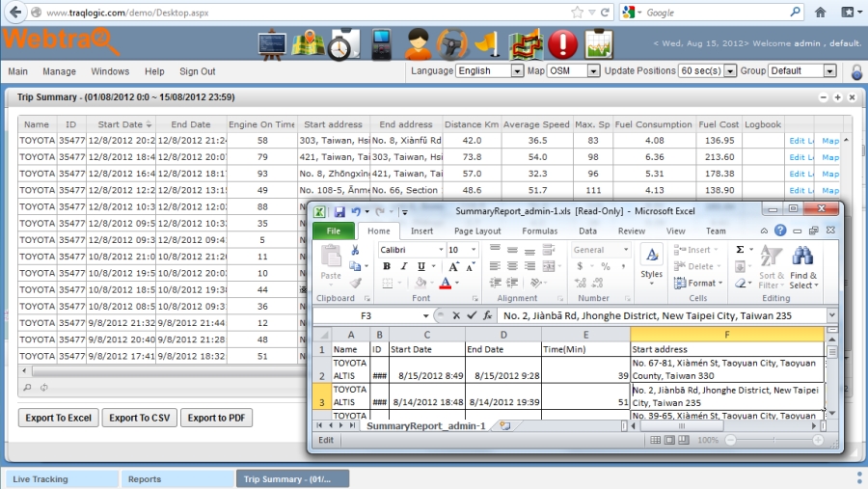Open the handheld GPS device icon

click(381, 44)
